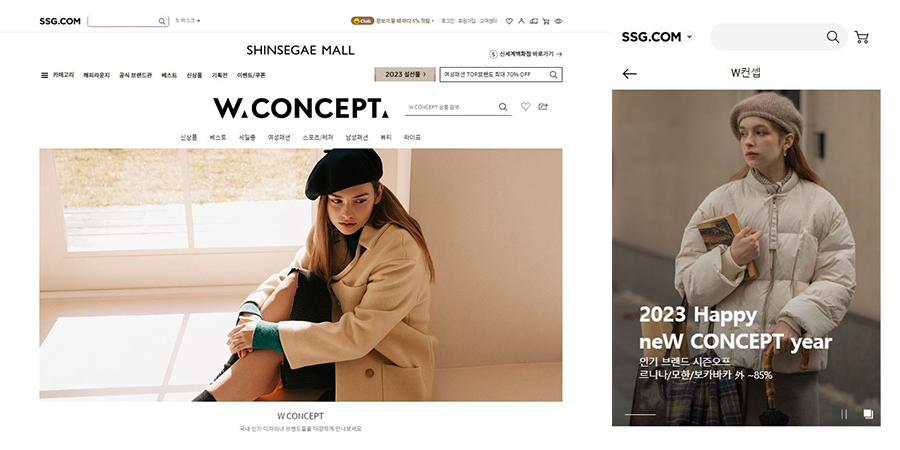Pause the mobile banner slideshow
900x450 pixels.
click(844, 414)
